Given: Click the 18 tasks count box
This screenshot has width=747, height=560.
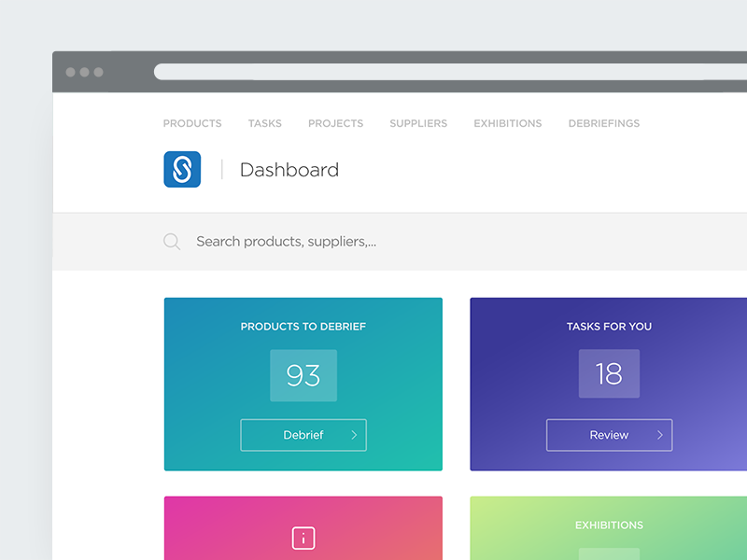Looking at the screenshot, I should tap(610, 374).
